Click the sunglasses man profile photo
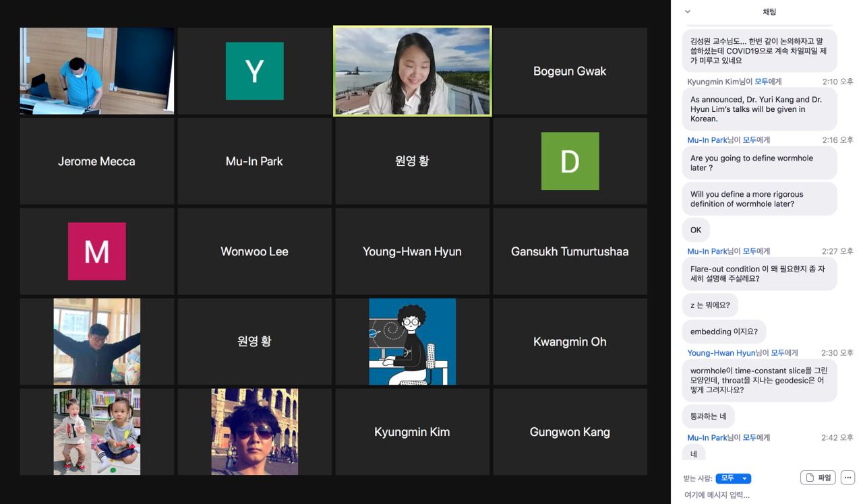 pos(254,432)
